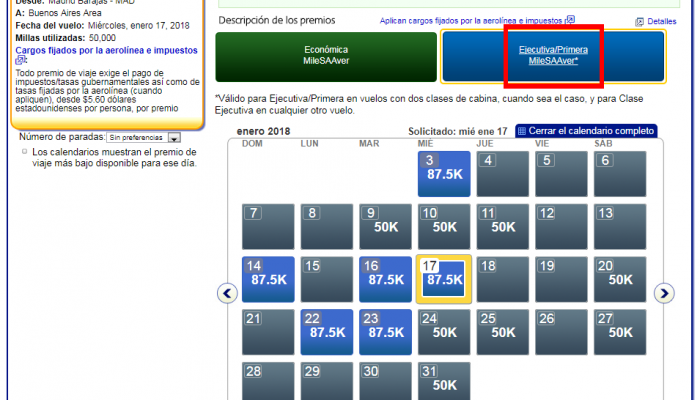The height and width of the screenshot is (400, 700).
Task: Select January 24 at 50K
Action: tap(444, 332)
